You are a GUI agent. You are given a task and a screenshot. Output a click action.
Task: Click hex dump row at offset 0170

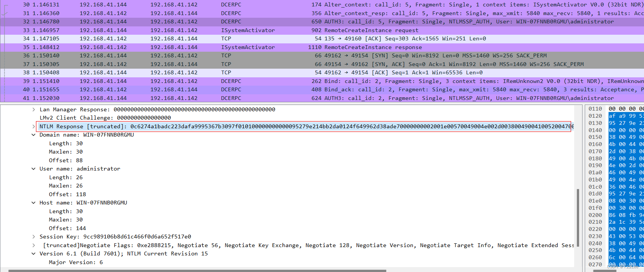point(616,151)
